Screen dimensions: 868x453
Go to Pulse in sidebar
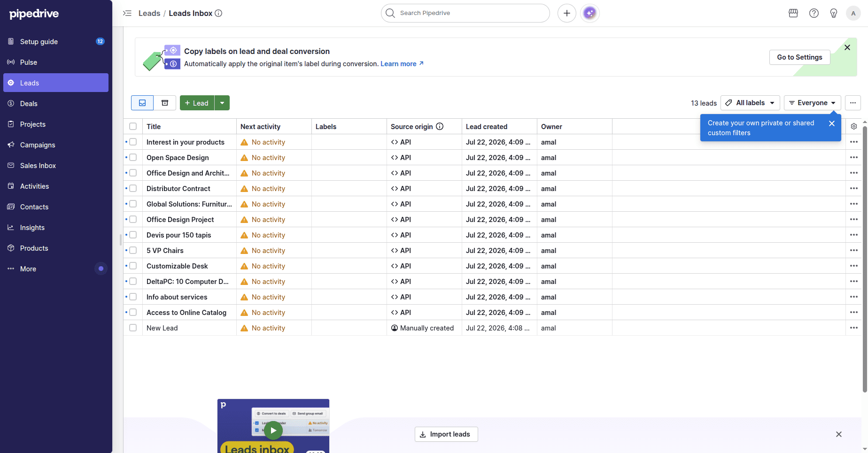(x=56, y=62)
